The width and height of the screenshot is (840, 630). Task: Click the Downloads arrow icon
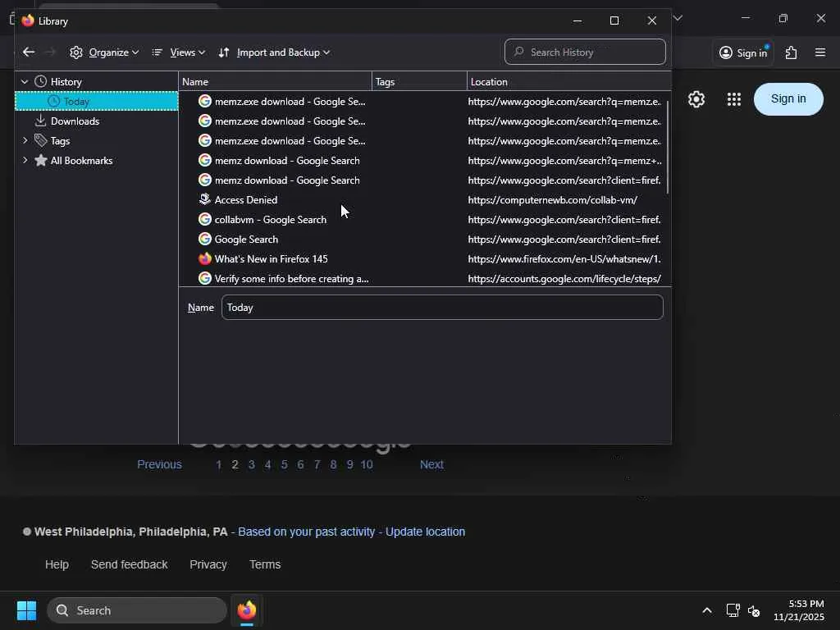tap(40, 121)
